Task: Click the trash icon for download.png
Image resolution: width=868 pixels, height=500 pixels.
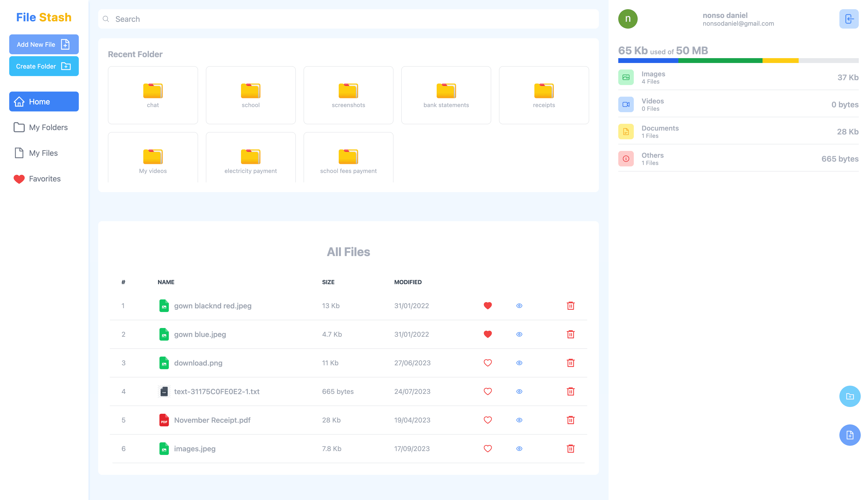Action: pos(571,363)
